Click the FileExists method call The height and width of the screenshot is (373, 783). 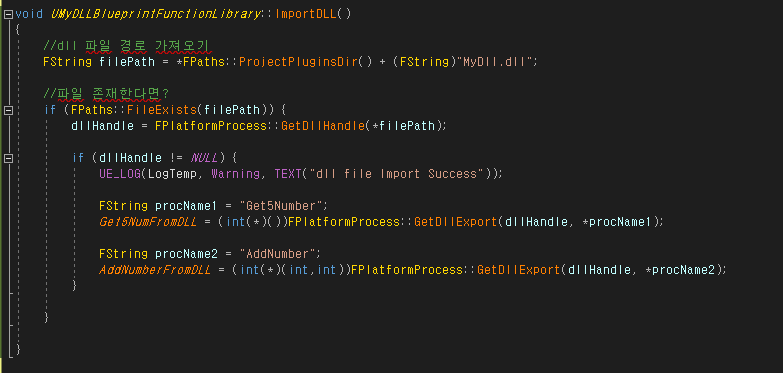[162, 110]
